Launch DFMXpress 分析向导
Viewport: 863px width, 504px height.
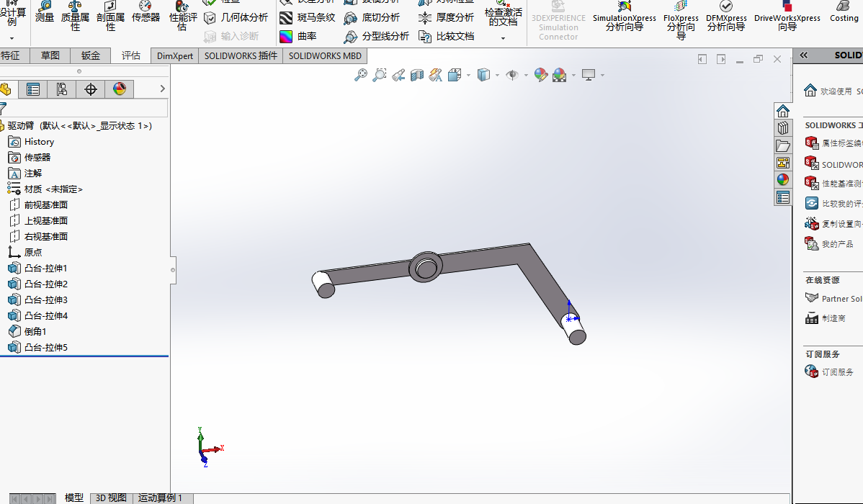pyautogui.click(x=726, y=17)
